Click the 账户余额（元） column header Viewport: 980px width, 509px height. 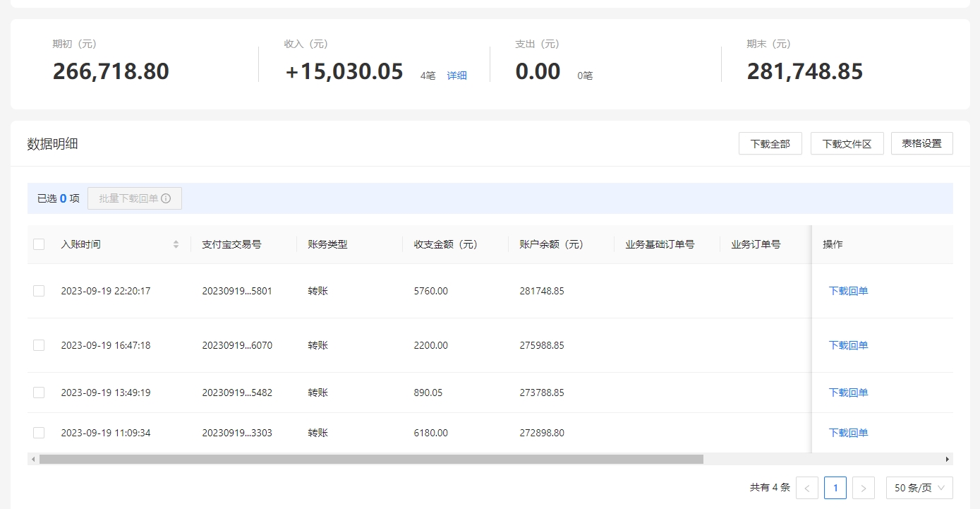click(551, 244)
